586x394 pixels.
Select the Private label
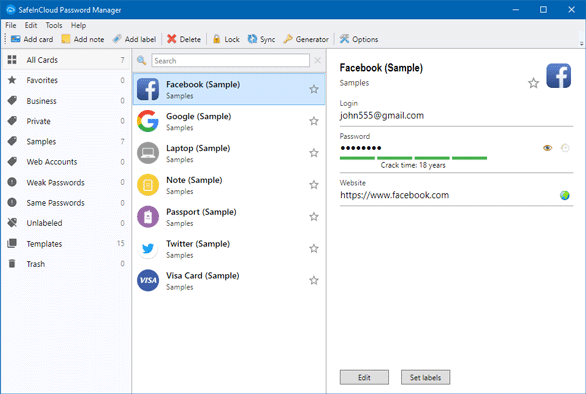click(x=66, y=121)
